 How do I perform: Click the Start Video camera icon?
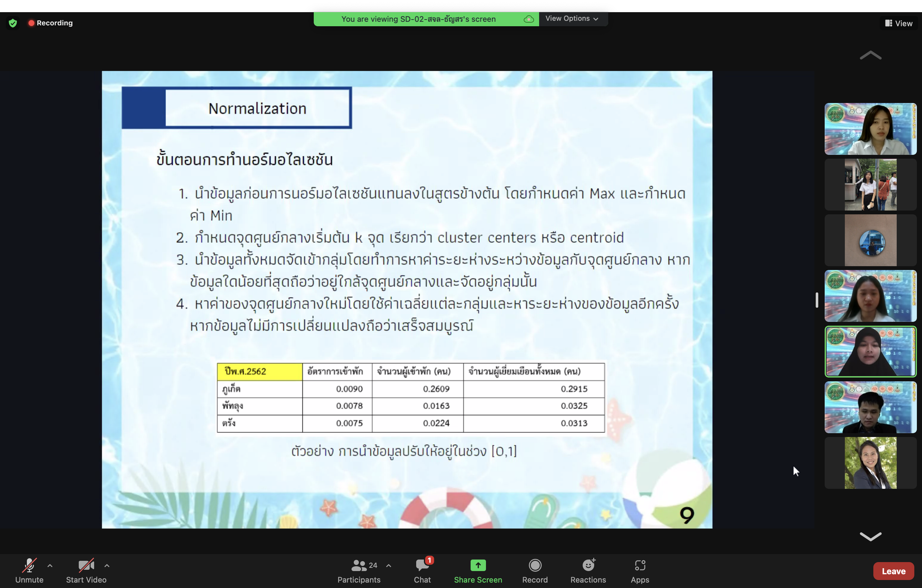coord(86,565)
